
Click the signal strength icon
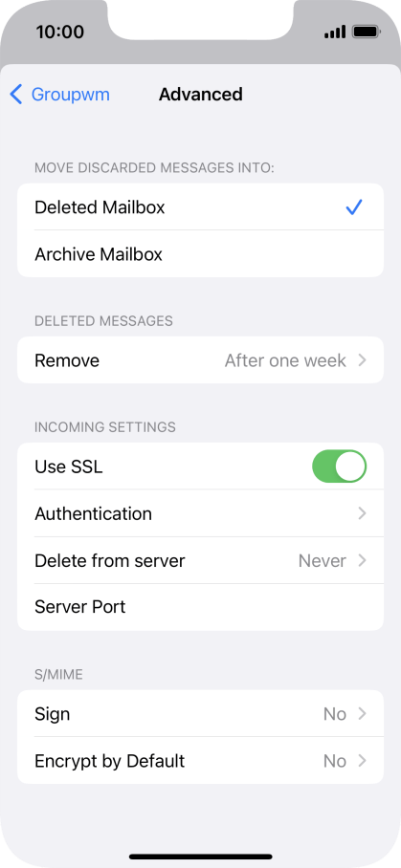click(x=335, y=32)
